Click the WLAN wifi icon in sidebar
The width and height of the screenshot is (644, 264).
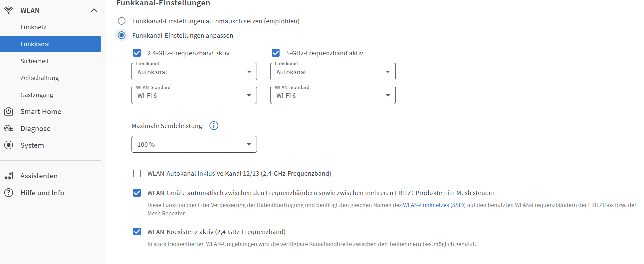(9, 10)
